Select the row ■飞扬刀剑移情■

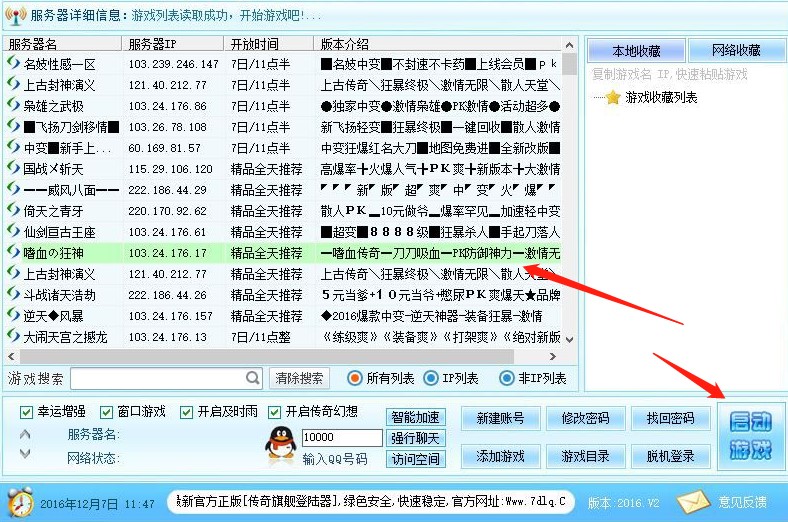[x=282, y=127]
